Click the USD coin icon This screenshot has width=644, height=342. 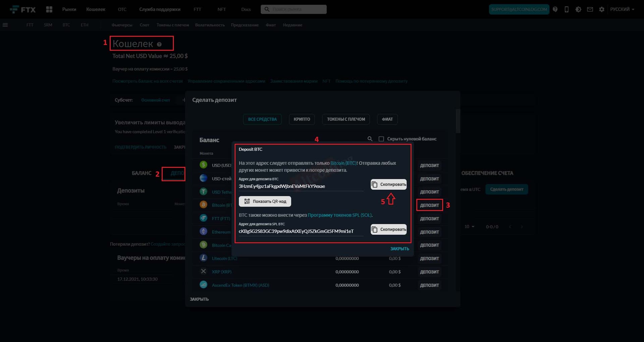tap(203, 165)
